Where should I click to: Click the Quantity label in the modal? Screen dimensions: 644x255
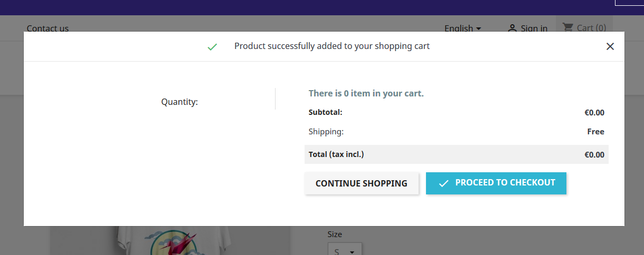point(179,102)
